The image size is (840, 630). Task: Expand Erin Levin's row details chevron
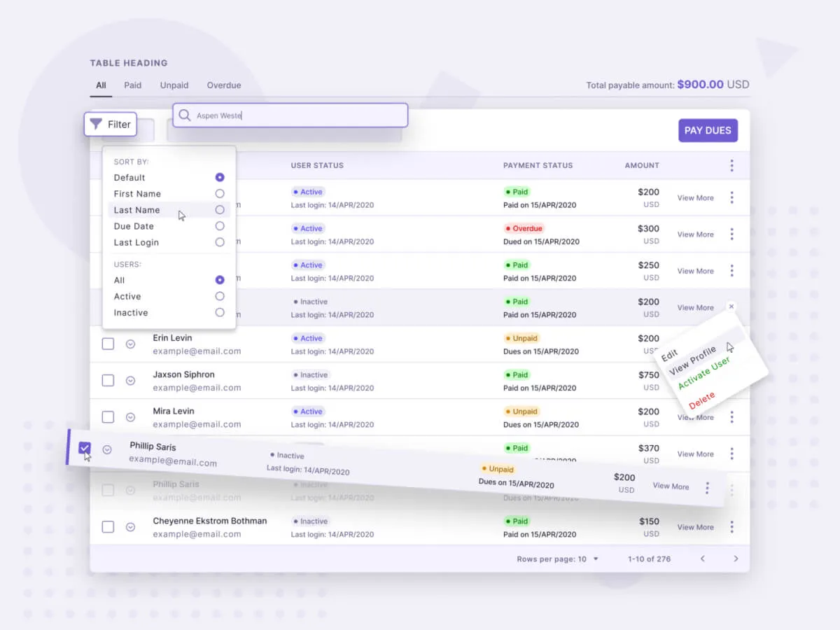coord(130,344)
